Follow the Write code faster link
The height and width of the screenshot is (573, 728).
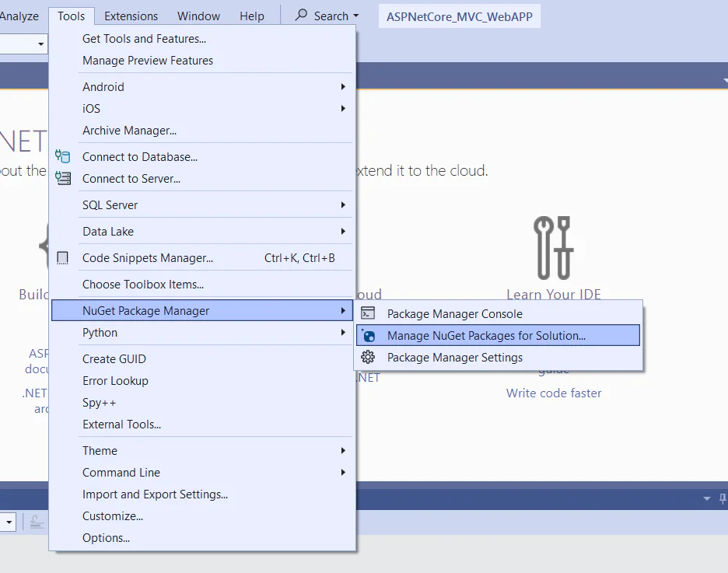(554, 393)
